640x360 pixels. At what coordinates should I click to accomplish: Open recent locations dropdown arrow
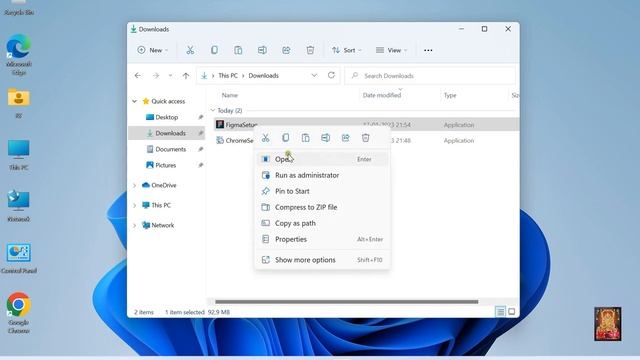[x=170, y=76]
